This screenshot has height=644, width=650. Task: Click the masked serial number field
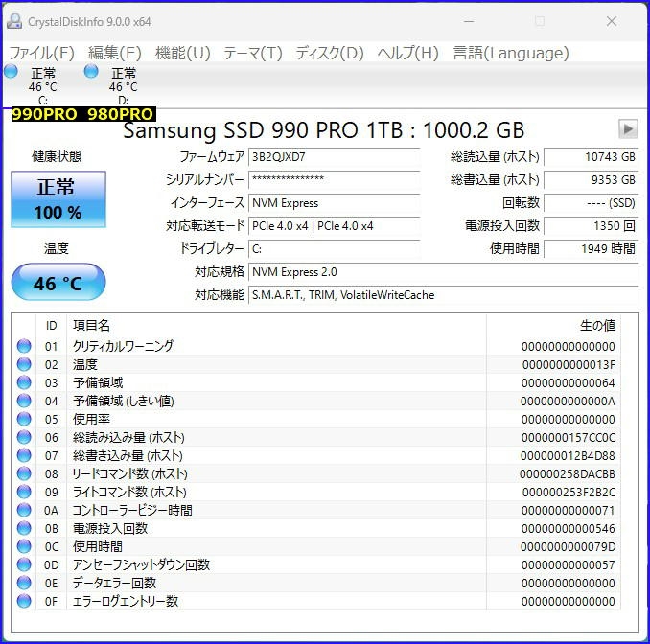pos(335,180)
